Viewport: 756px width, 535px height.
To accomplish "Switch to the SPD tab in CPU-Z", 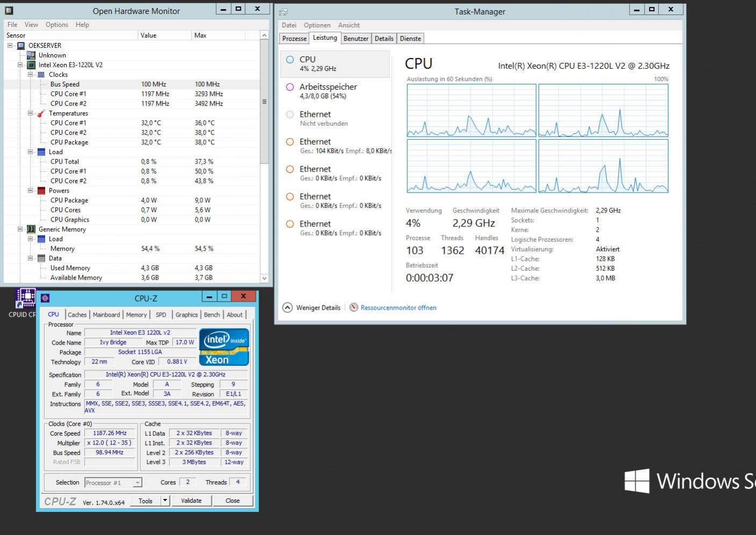I will click(x=161, y=315).
